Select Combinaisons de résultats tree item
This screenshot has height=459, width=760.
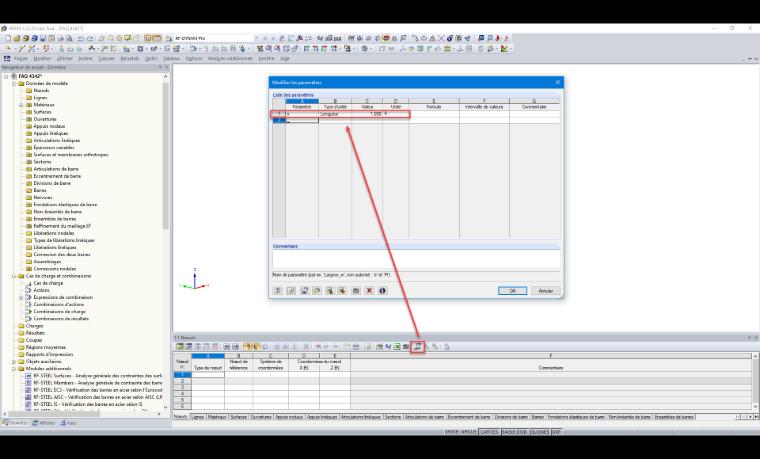tap(61, 319)
